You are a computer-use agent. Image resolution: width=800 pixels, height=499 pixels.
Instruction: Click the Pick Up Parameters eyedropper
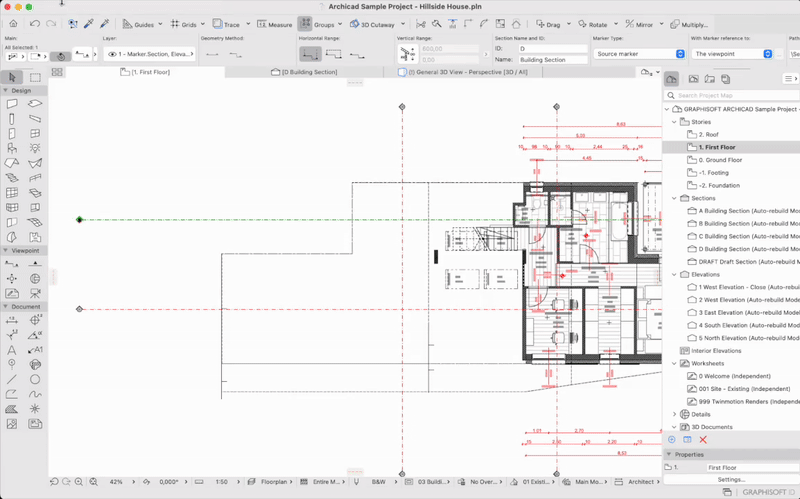pos(89,24)
